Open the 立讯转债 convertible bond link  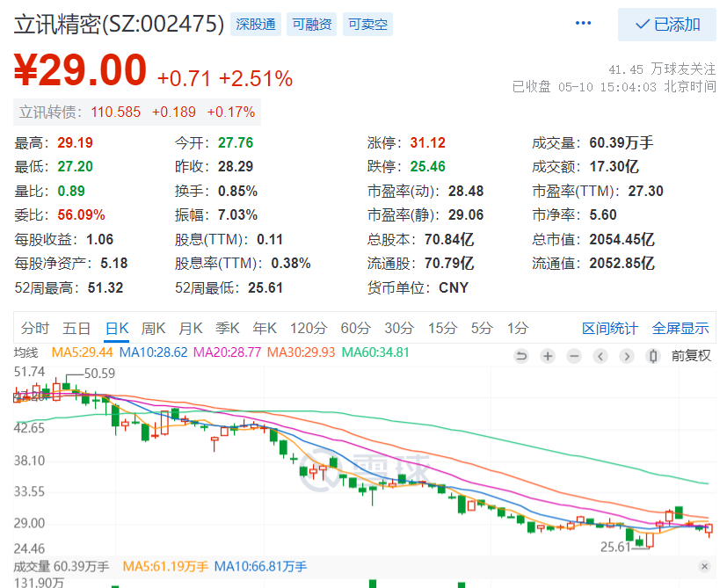tap(137, 113)
